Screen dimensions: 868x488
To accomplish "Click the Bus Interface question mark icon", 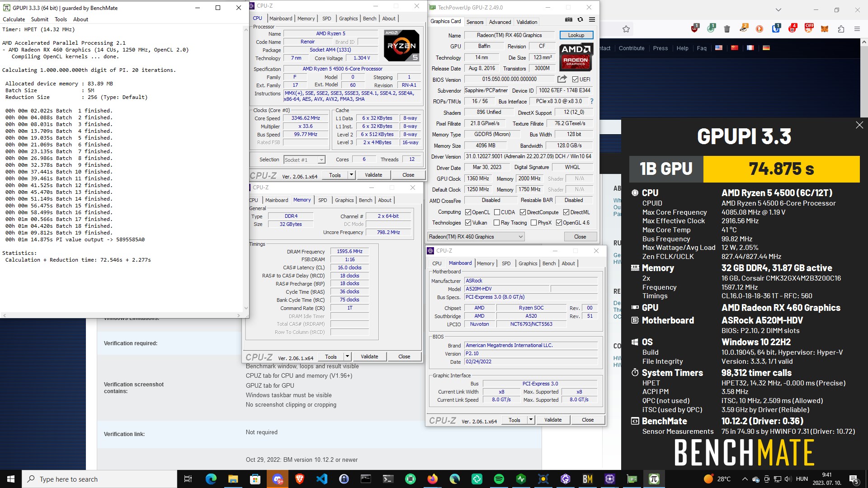I will [x=592, y=101].
